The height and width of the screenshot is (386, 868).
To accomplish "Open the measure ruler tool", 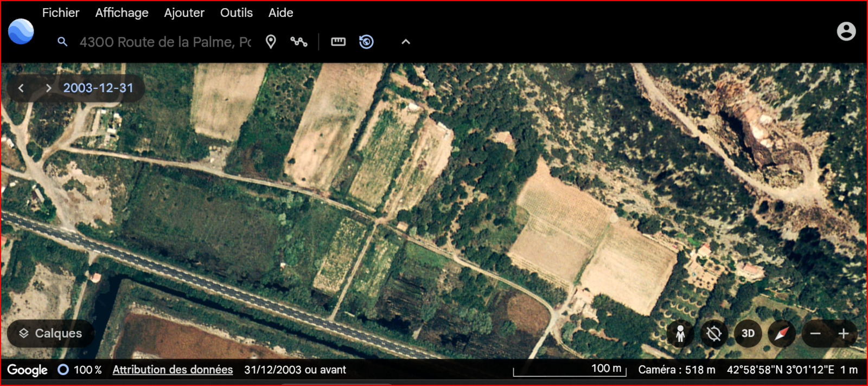I will (338, 42).
